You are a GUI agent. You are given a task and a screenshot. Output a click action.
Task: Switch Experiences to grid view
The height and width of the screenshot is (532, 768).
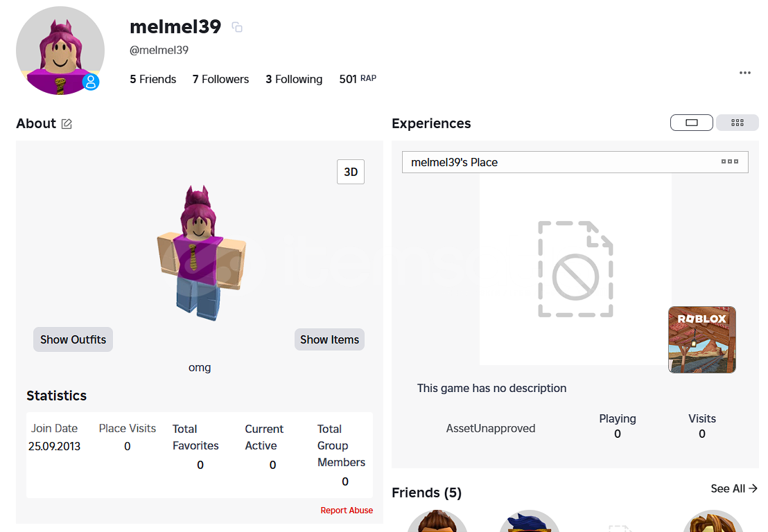[737, 123]
